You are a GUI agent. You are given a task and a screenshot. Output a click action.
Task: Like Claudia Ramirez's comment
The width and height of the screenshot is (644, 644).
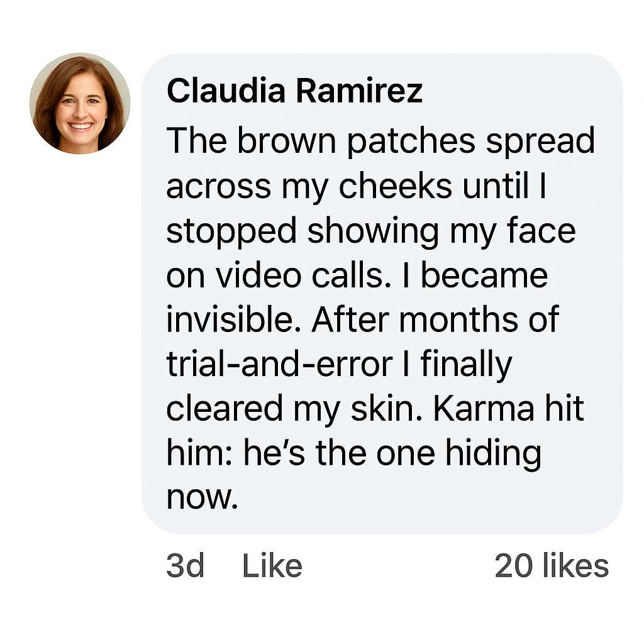pyautogui.click(x=272, y=566)
